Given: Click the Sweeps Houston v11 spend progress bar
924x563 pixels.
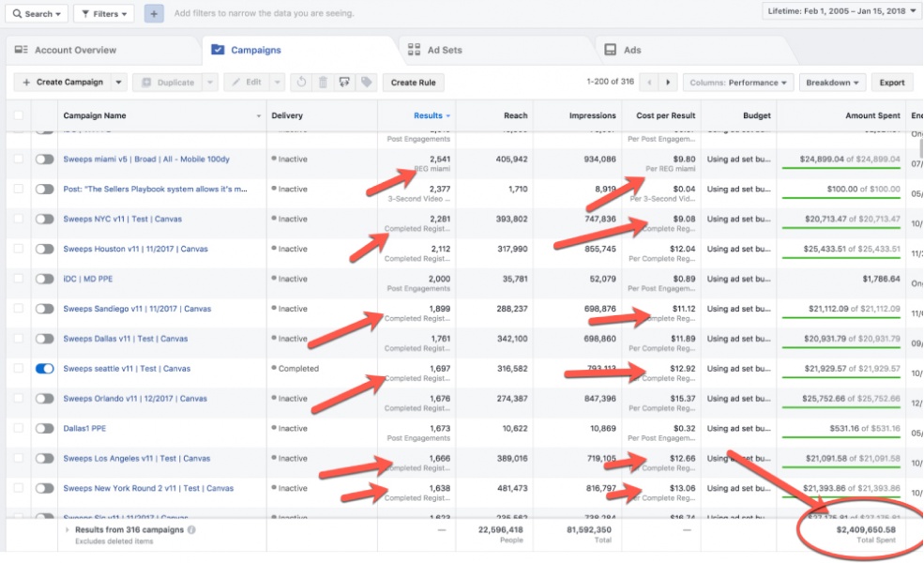Looking at the screenshot, I should coord(841,258).
